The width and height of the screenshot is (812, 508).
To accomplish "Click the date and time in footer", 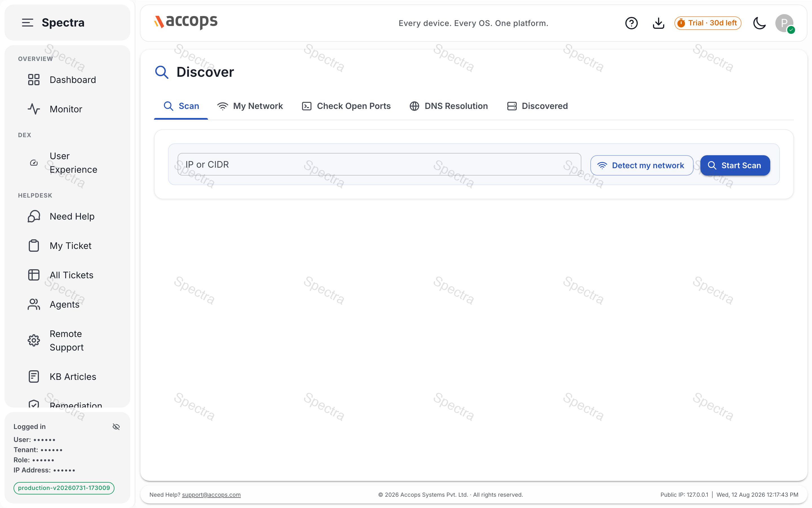I will pos(757,495).
